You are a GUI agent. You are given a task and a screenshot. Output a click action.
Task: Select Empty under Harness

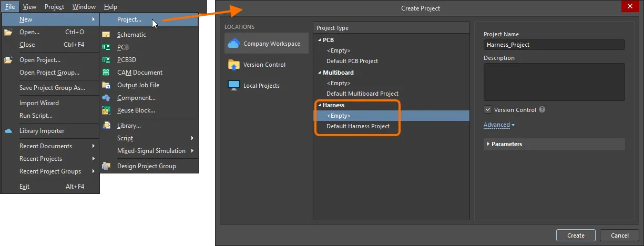coord(391,116)
